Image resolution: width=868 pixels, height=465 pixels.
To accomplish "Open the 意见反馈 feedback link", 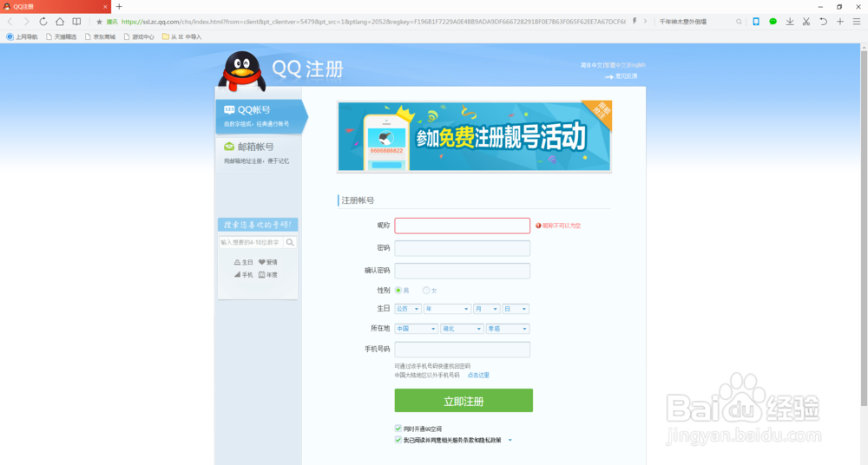I will [626, 76].
